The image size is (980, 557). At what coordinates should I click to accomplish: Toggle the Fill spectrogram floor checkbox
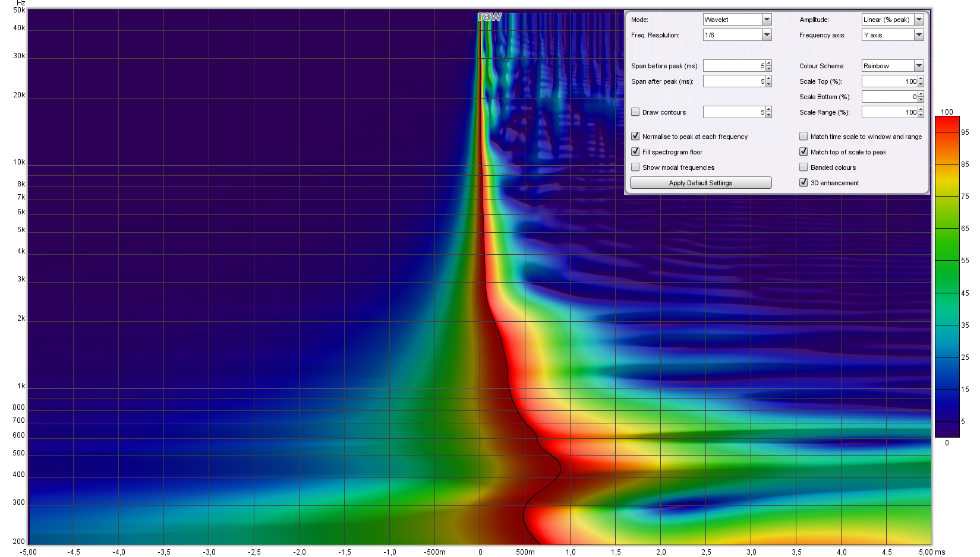635,151
